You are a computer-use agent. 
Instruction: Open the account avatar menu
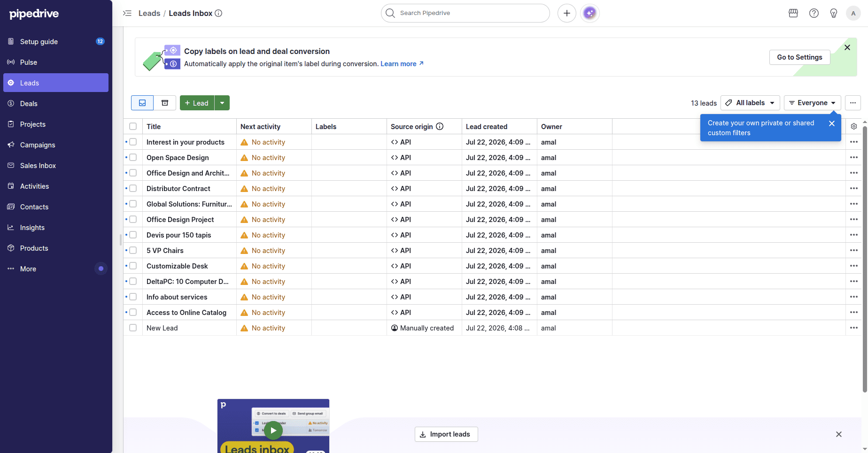pos(853,13)
